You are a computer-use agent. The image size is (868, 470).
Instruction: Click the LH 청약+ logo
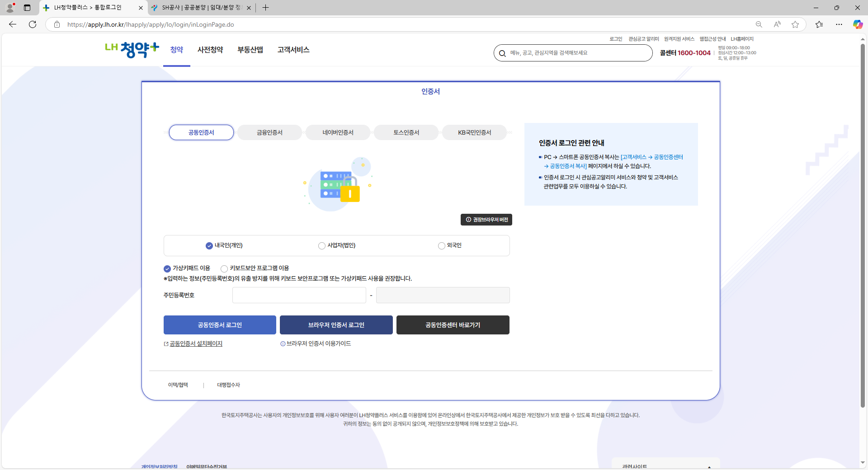click(x=132, y=49)
